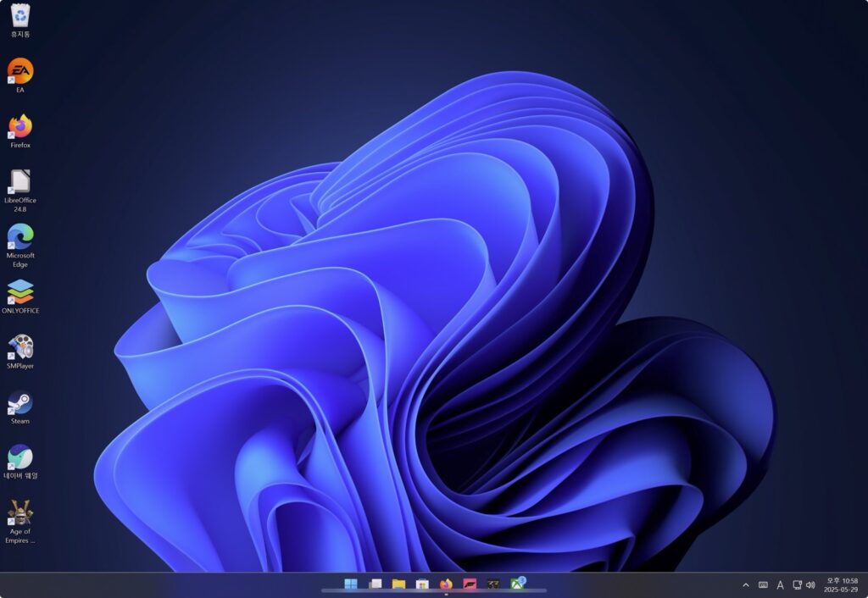Show hidden system tray icons
The image size is (868, 598).
(x=746, y=584)
